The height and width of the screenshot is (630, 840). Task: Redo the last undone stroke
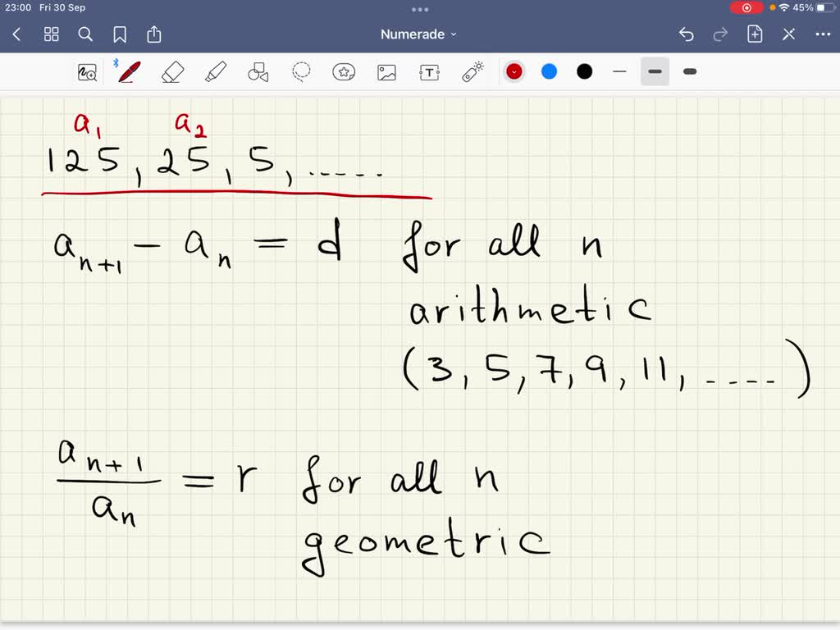pyautogui.click(x=720, y=34)
